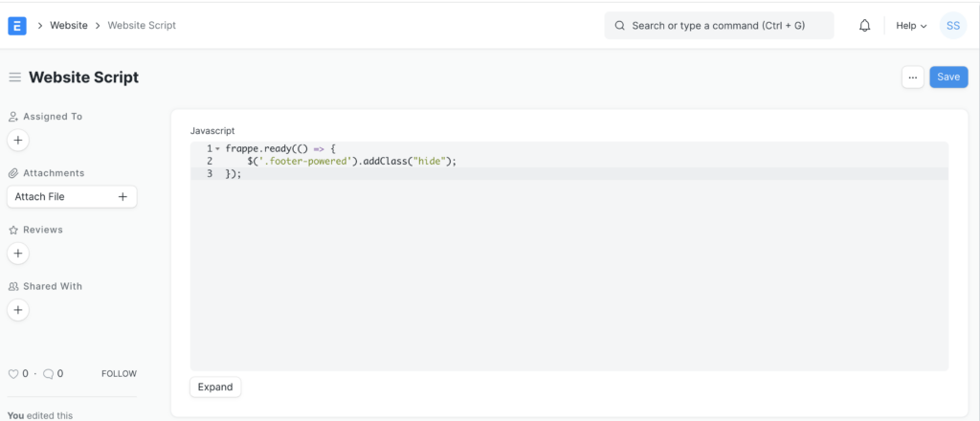Collapse code fold arrow on line 1
Image resolution: width=980 pixels, height=421 pixels.
tap(217, 148)
